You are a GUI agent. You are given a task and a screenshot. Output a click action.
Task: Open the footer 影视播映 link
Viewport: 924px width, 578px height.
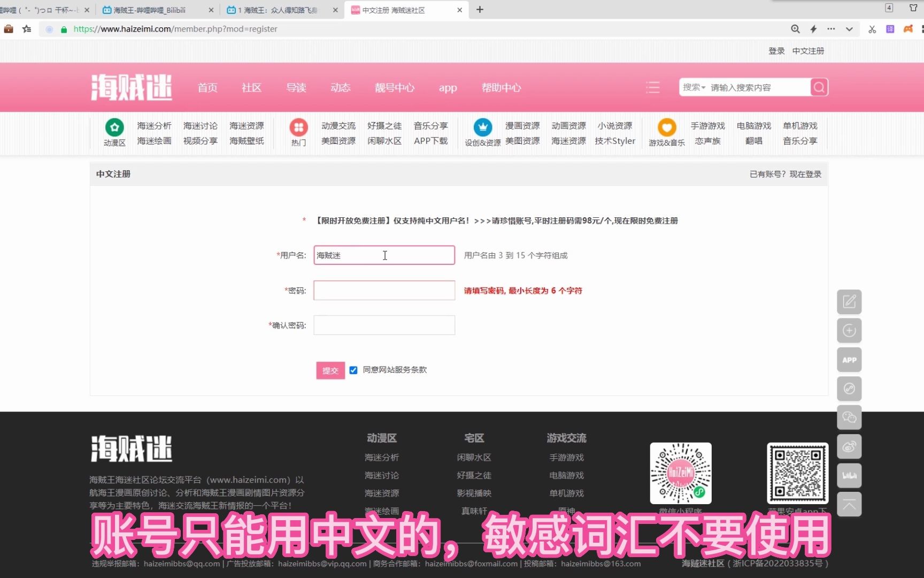coord(474,493)
